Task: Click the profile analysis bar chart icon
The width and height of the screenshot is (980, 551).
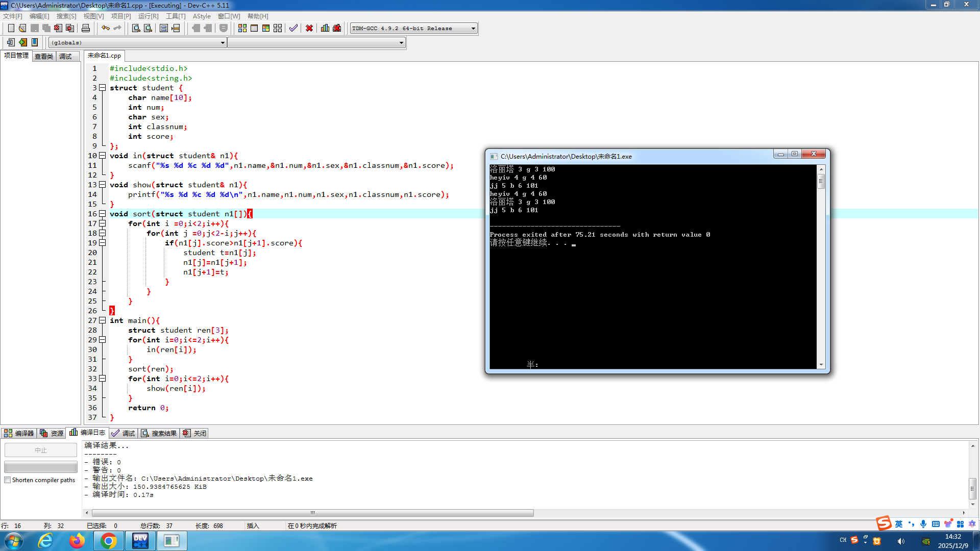Action: pos(325,28)
